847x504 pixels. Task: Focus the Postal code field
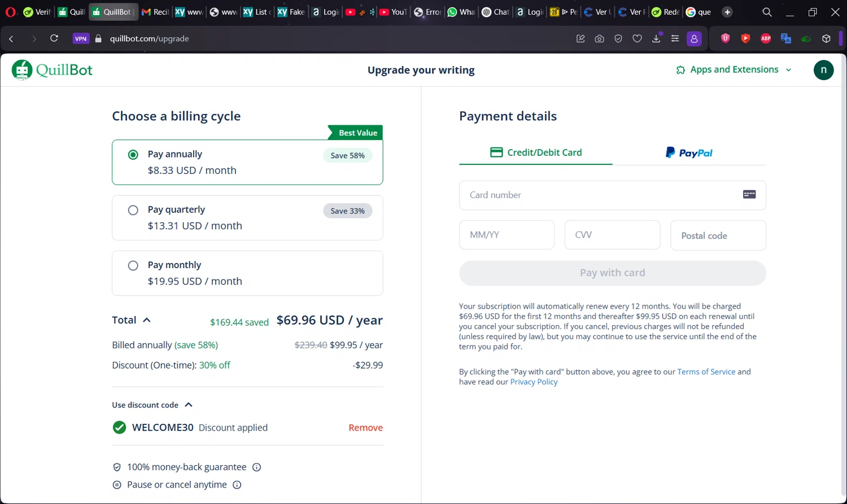(718, 235)
